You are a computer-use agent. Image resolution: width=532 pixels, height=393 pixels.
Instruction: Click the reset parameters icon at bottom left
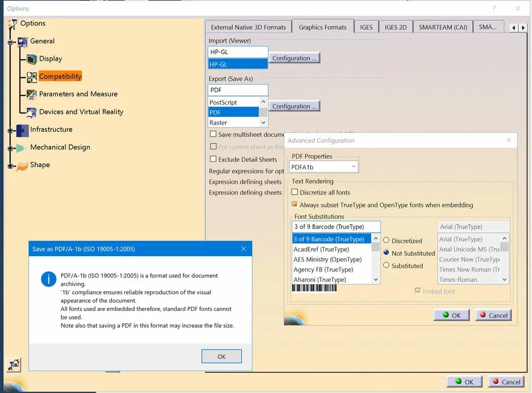click(x=14, y=365)
